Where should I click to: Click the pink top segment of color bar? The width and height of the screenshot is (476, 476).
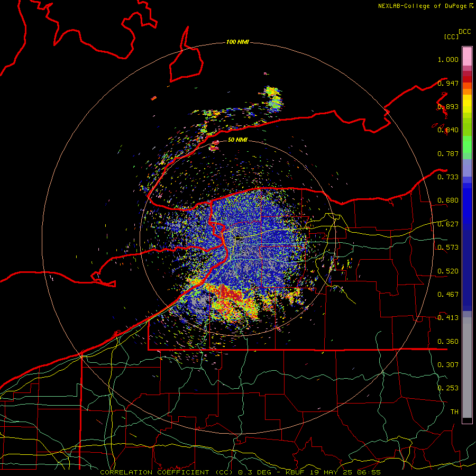point(467,57)
